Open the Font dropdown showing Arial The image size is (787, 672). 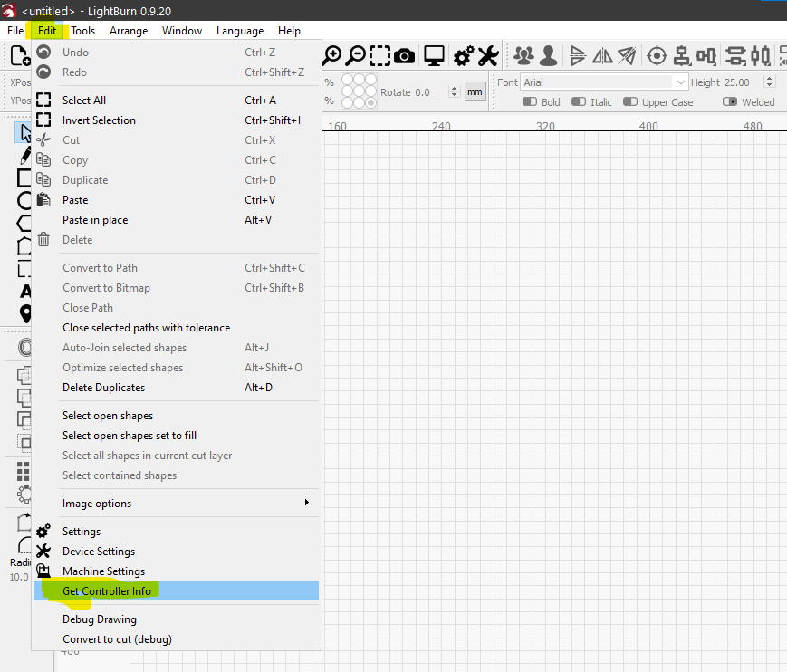point(604,82)
